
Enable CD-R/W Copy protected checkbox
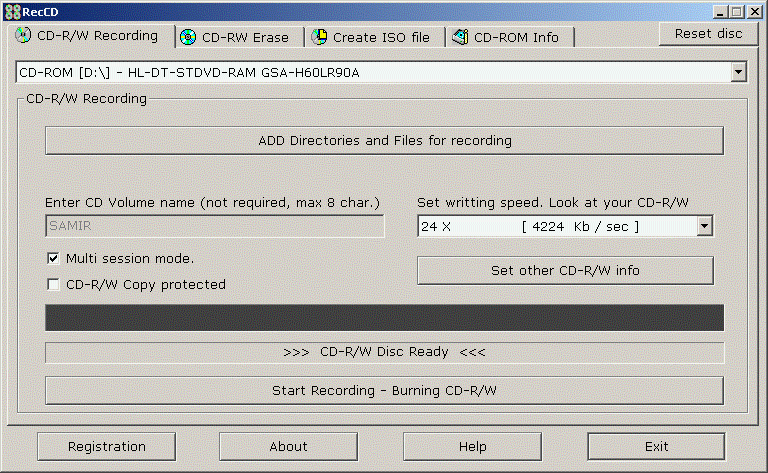[x=54, y=284]
